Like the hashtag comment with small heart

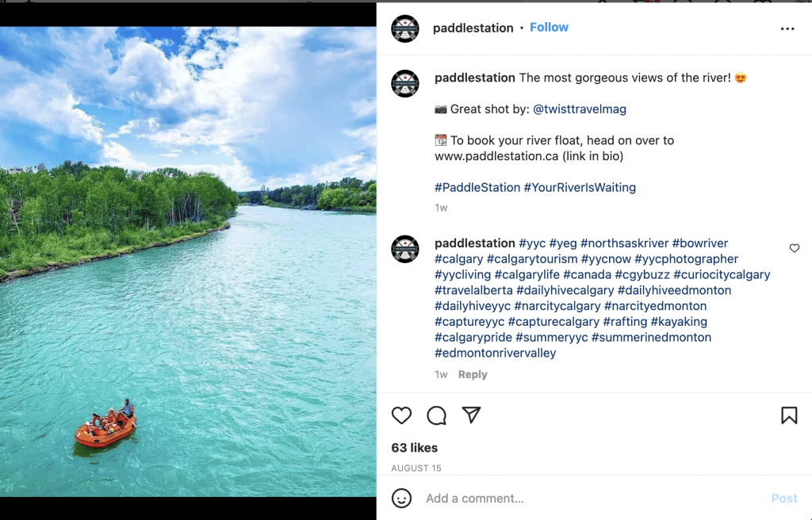(x=795, y=248)
